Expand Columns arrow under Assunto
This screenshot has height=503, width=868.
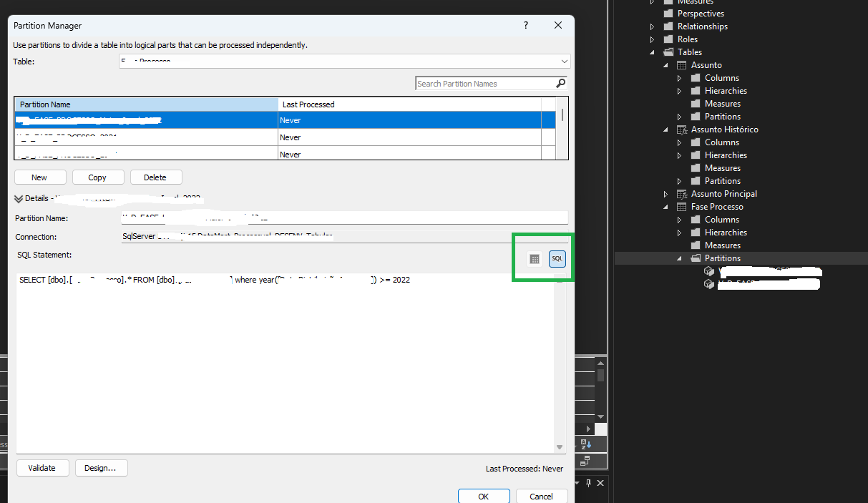[x=679, y=78]
